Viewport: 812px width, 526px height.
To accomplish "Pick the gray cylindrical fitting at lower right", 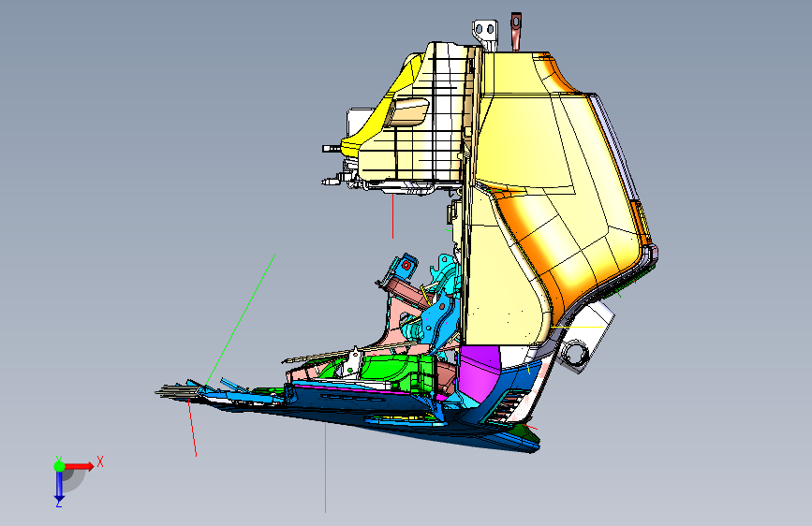I will click(x=575, y=355).
